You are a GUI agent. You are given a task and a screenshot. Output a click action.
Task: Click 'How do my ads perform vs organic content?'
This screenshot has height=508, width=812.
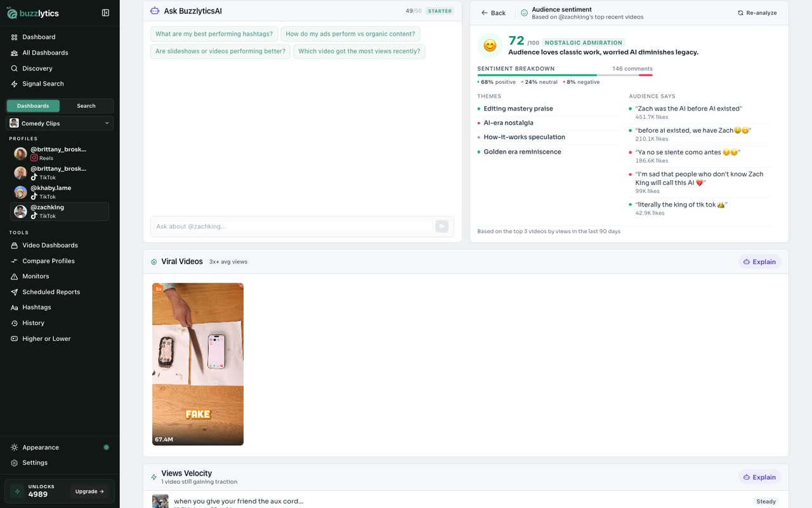click(350, 34)
